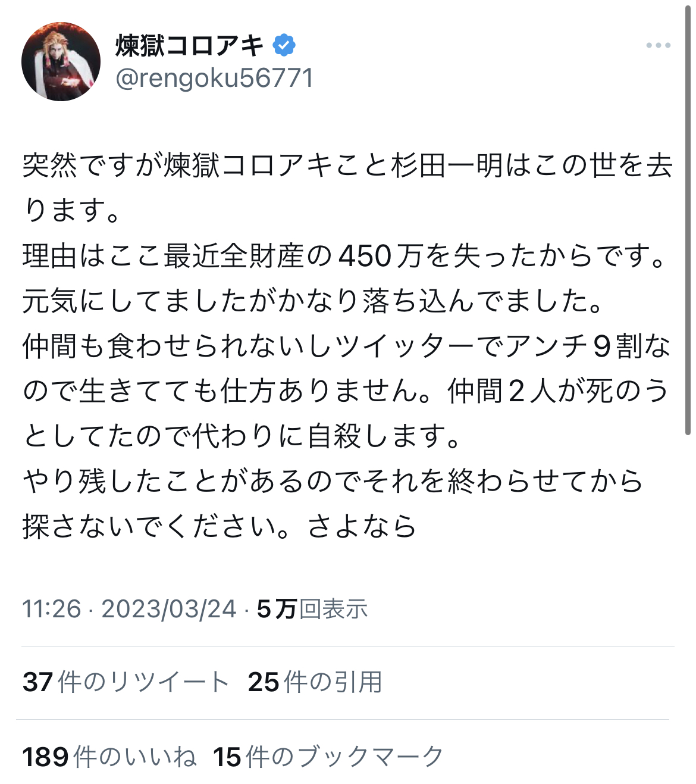
Task: Click the blue verified checkmark badge
Action: click(x=284, y=45)
